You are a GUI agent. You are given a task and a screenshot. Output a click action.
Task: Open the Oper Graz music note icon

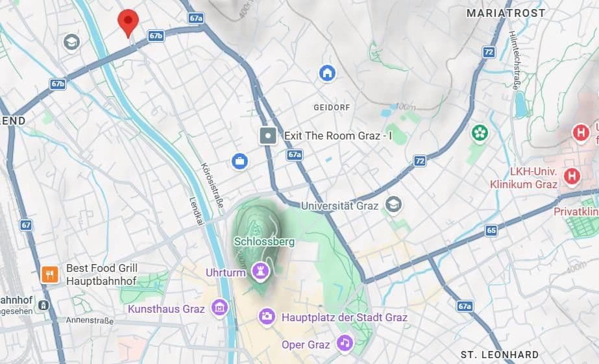(345, 343)
